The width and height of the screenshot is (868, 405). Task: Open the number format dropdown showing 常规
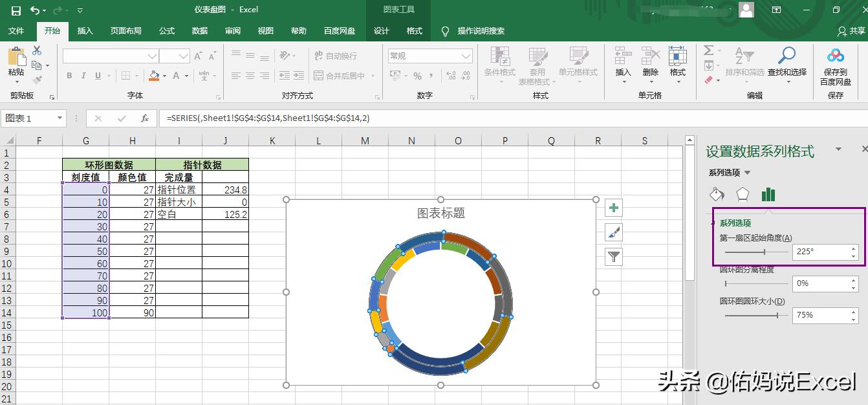(429, 56)
